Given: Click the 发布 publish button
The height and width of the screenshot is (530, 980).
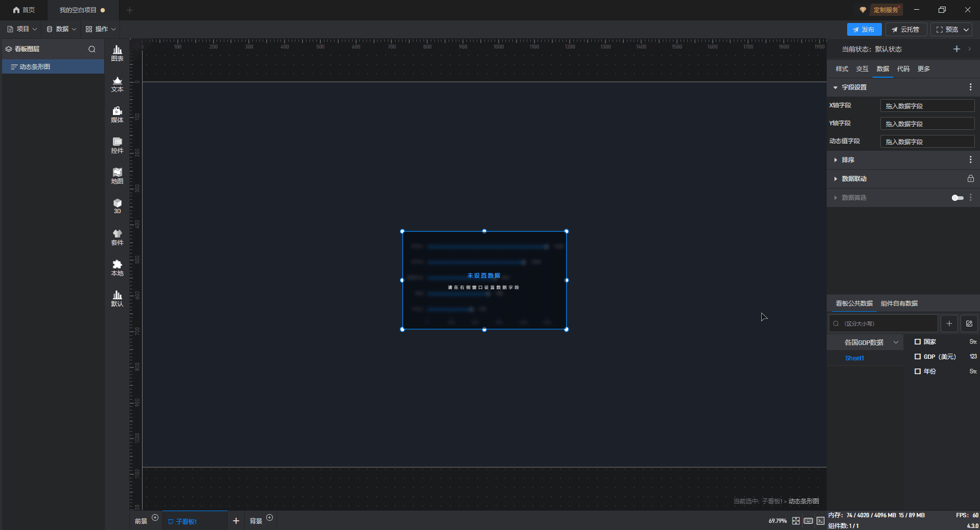Looking at the screenshot, I should (x=864, y=30).
